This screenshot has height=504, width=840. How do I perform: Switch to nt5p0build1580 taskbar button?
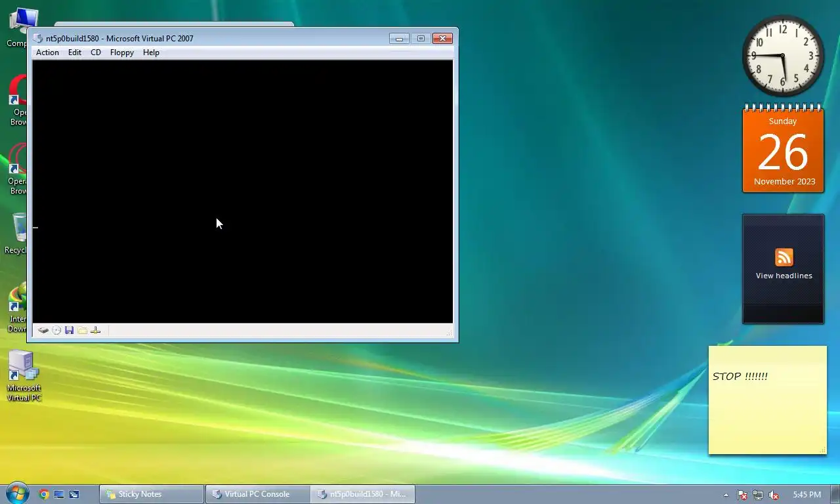(x=363, y=494)
